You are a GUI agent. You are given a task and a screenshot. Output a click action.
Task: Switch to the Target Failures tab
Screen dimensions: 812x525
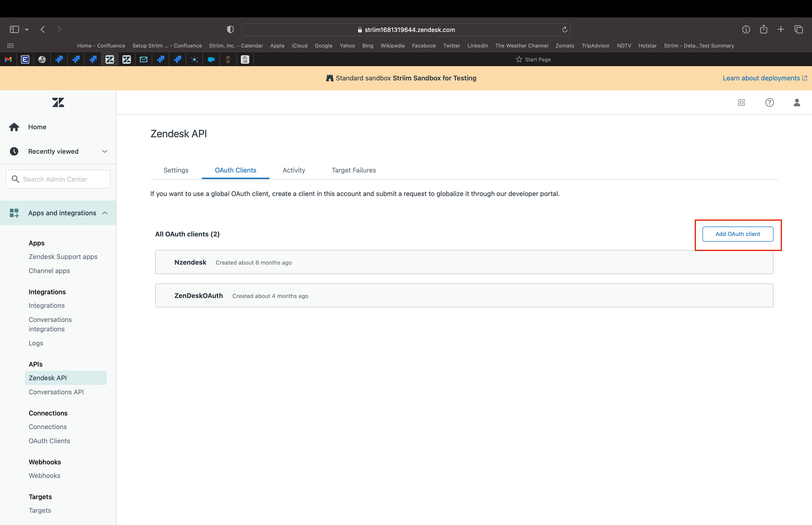[353, 170]
